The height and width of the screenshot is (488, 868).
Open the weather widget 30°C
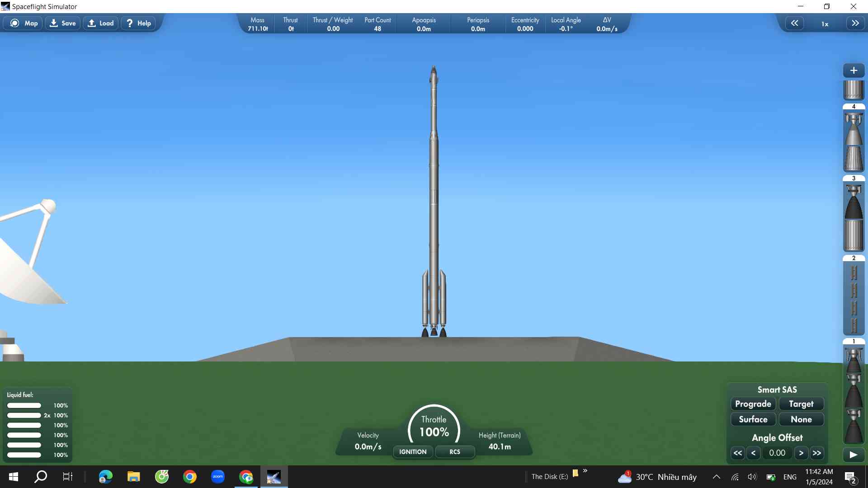pyautogui.click(x=657, y=477)
